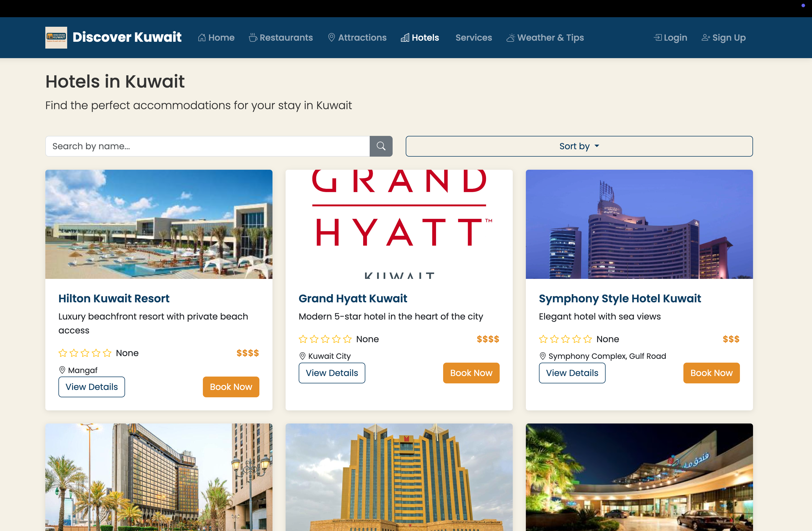Click fifth rating star of Grand Hyatt Kuwait
Image resolution: width=812 pixels, height=531 pixels.
(x=347, y=339)
